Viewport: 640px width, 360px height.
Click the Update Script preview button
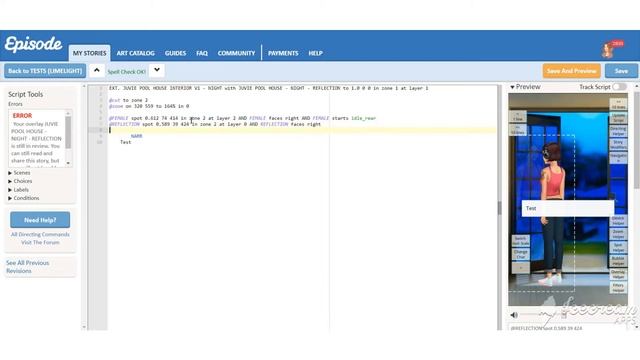click(618, 118)
